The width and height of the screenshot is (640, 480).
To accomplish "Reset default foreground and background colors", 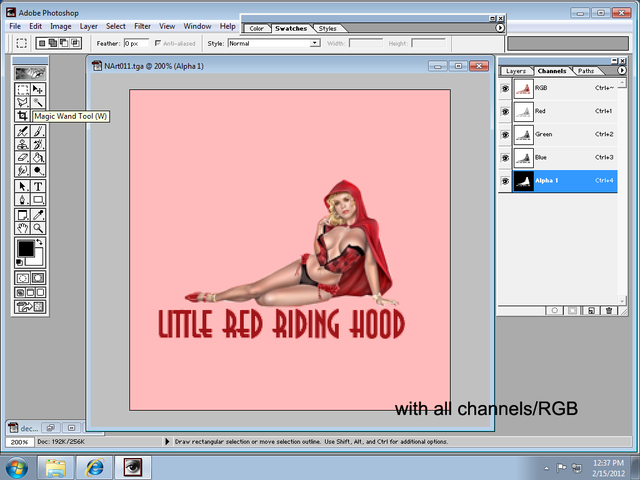I will (19, 262).
